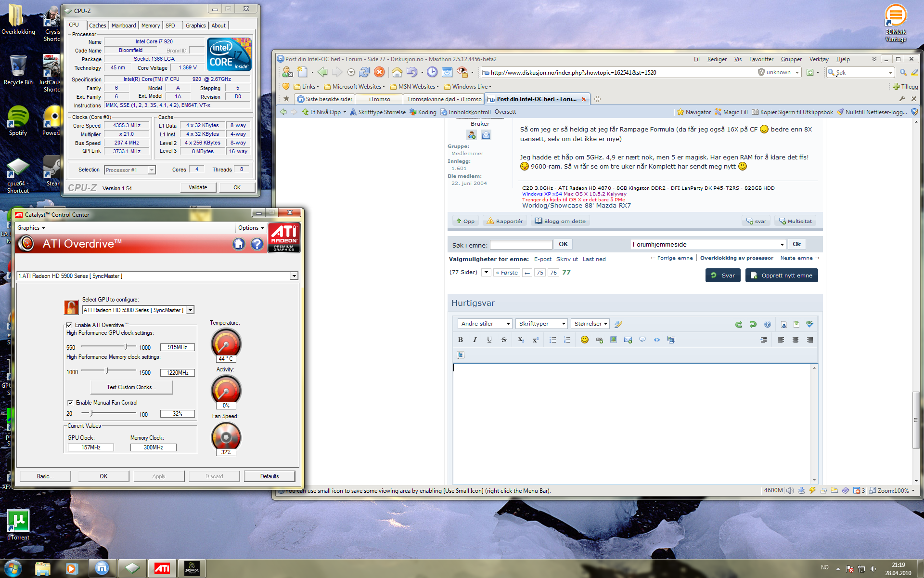Viewport: 924px width, 578px height.
Task: Go to page 76 of the topic
Action: pos(553,273)
